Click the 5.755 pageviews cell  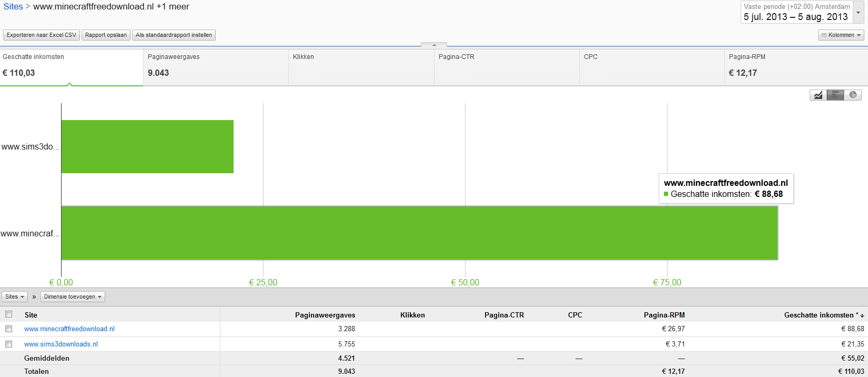click(x=347, y=344)
